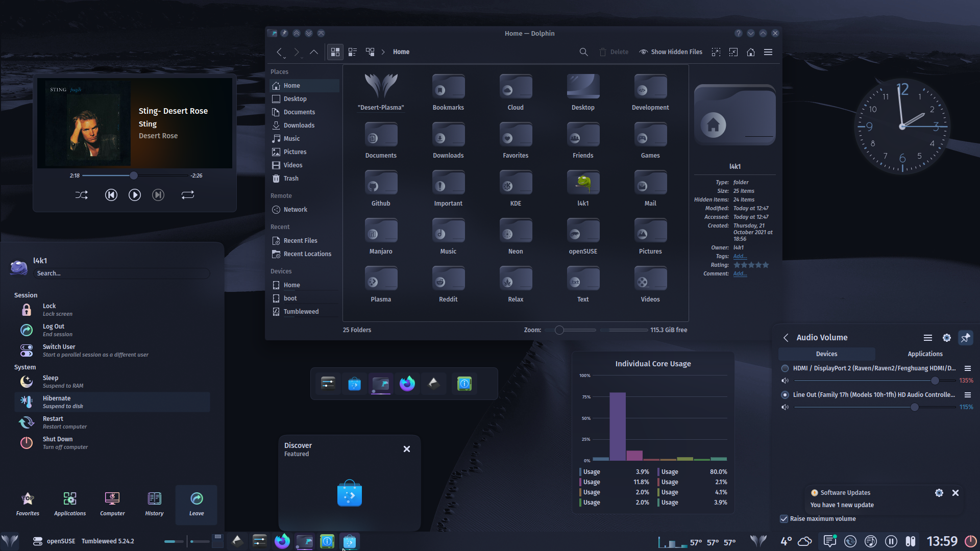Mute the HDMI DisplayPort output
The width and height of the screenshot is (980, 551).
coord(785,381)
